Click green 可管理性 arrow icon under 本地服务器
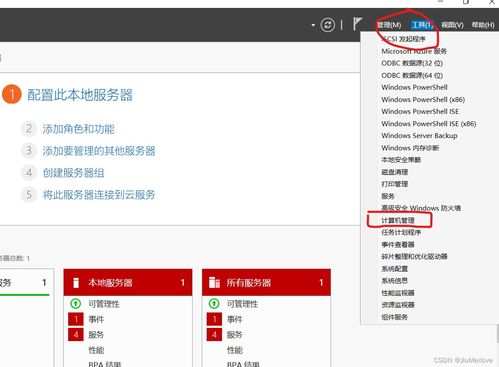 point(76,304)
